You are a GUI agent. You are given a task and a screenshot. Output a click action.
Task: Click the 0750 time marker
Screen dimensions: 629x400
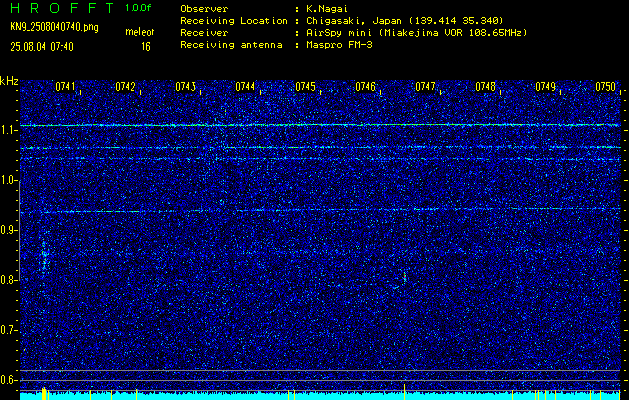pyautogui.click(x=605, y=87)
